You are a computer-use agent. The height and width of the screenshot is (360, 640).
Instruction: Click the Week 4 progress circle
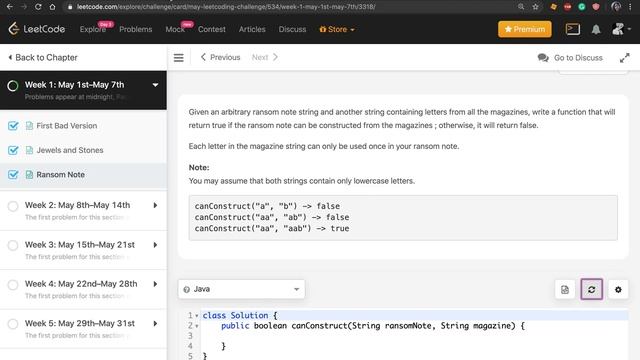point(13,284)
